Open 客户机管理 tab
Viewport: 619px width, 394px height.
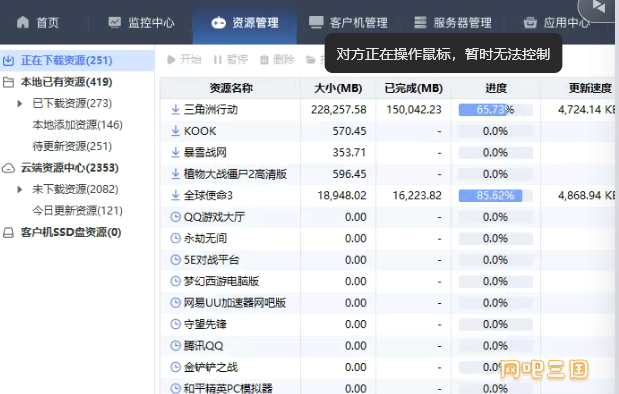click(348, 23)
